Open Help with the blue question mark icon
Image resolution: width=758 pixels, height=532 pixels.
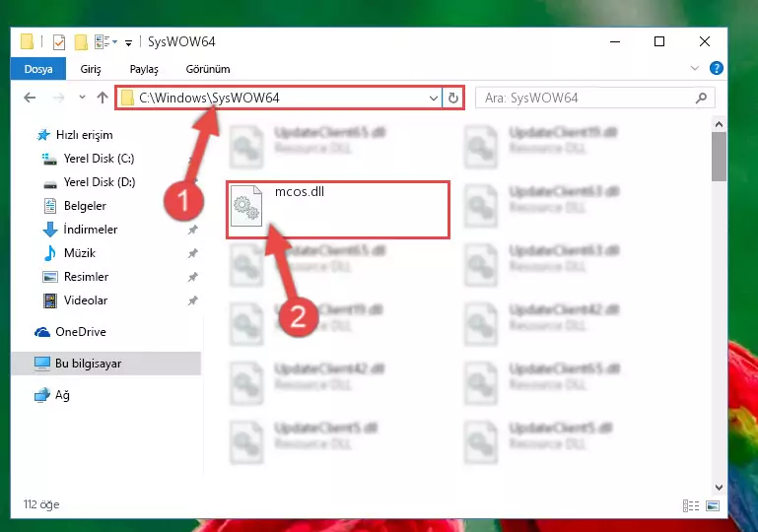pyautogui.click(x=716, y=68)
